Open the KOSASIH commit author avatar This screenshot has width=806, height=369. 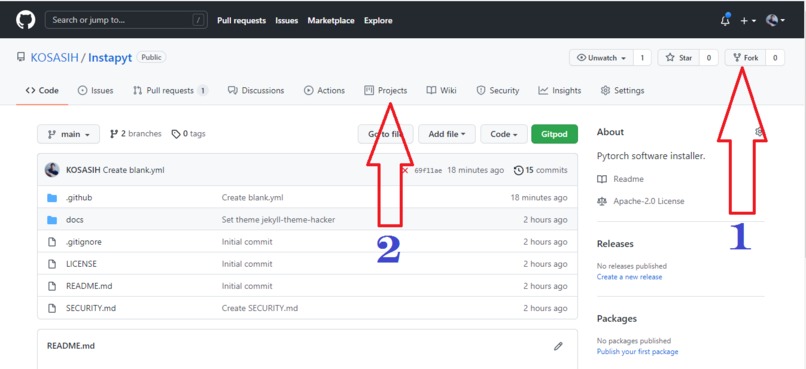(52, 170)
